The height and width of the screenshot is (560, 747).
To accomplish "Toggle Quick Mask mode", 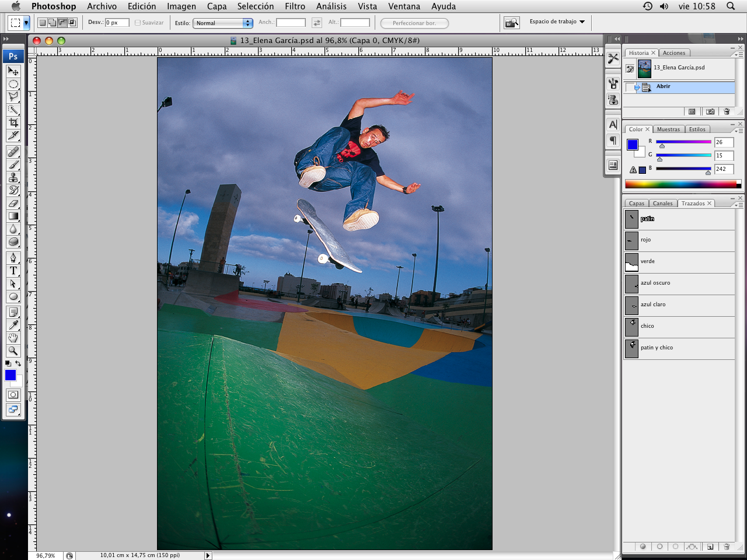I will 13,395.
